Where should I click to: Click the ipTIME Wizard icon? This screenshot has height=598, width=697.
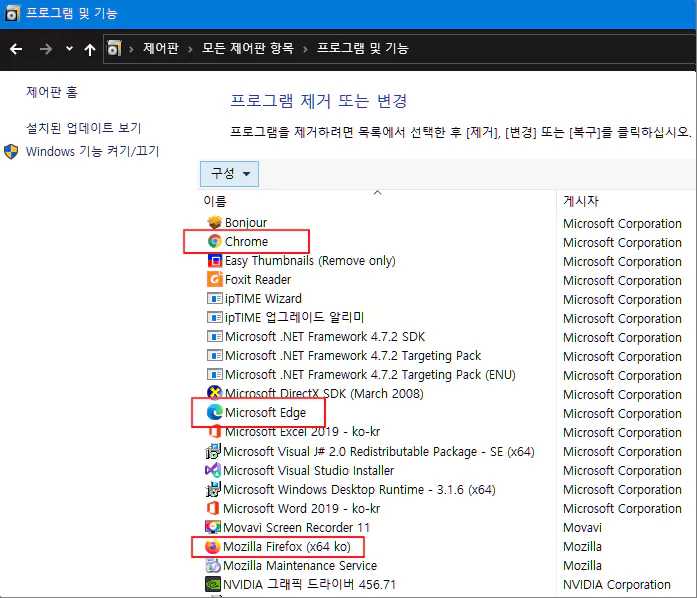tap(215, 298)
